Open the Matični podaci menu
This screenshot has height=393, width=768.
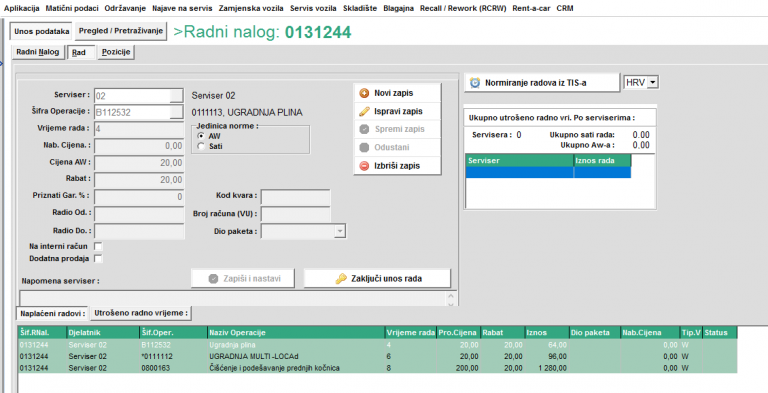pyautogui.click(x=72, y=8)
